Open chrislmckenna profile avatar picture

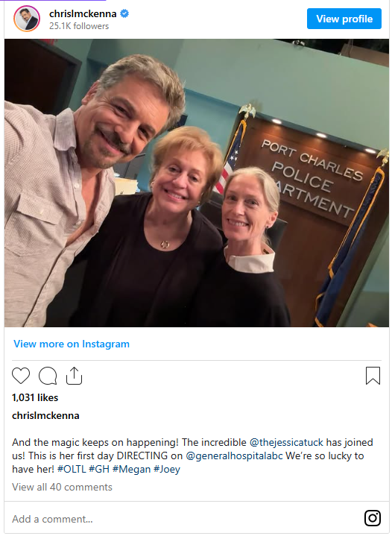[x=27, y=19]
